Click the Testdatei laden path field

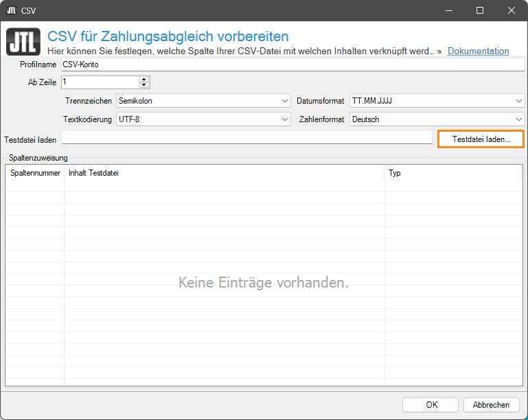click(x=247, y=139)
